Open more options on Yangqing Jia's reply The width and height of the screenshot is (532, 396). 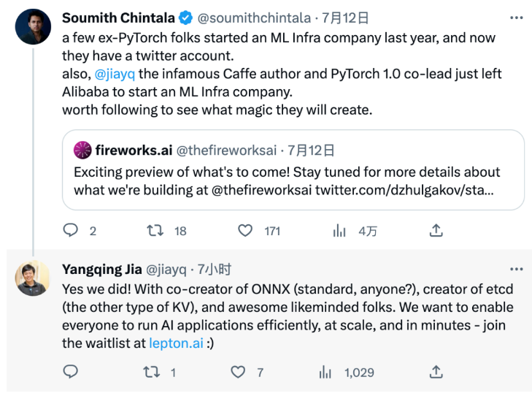tap(517, 269)
